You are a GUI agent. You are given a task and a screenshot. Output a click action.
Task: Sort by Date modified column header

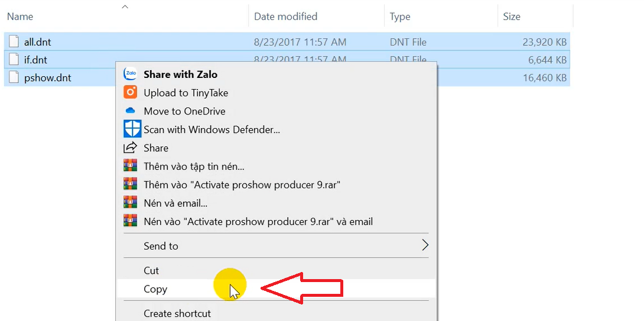pyautogui.click(x=285, y=17)
